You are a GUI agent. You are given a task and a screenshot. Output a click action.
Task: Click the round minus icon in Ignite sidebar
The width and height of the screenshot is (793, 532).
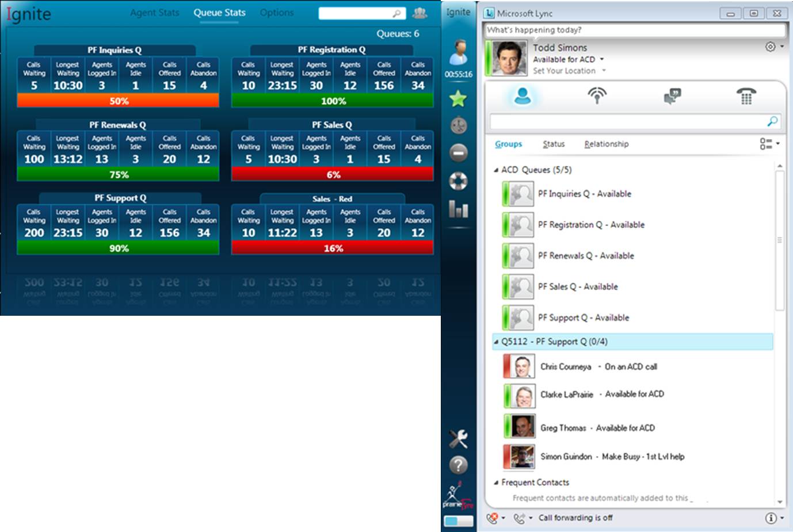click(x=458, y=152)
